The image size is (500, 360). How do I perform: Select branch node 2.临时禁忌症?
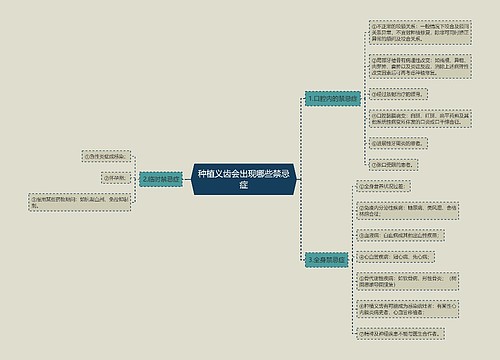[x=161, y=179]
